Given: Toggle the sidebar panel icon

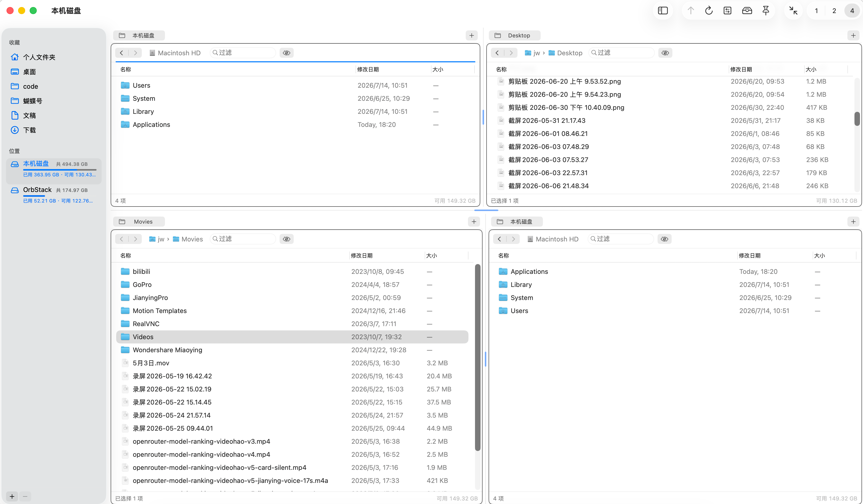Looking at the screenshot, I should pos(663,11).
